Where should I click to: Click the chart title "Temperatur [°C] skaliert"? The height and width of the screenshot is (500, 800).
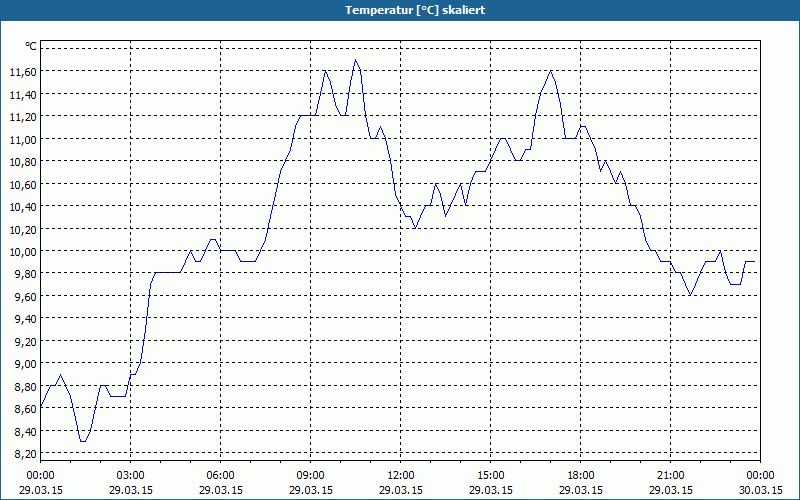click(415, 10)
